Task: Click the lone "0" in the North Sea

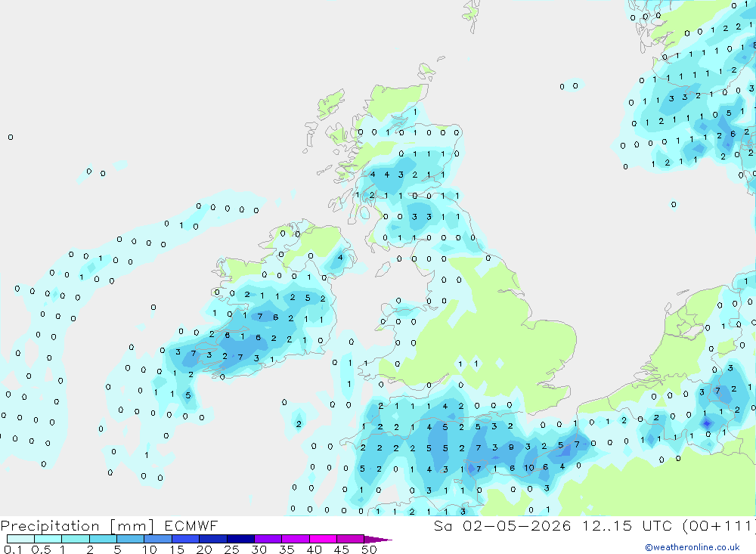Action: 674,204
